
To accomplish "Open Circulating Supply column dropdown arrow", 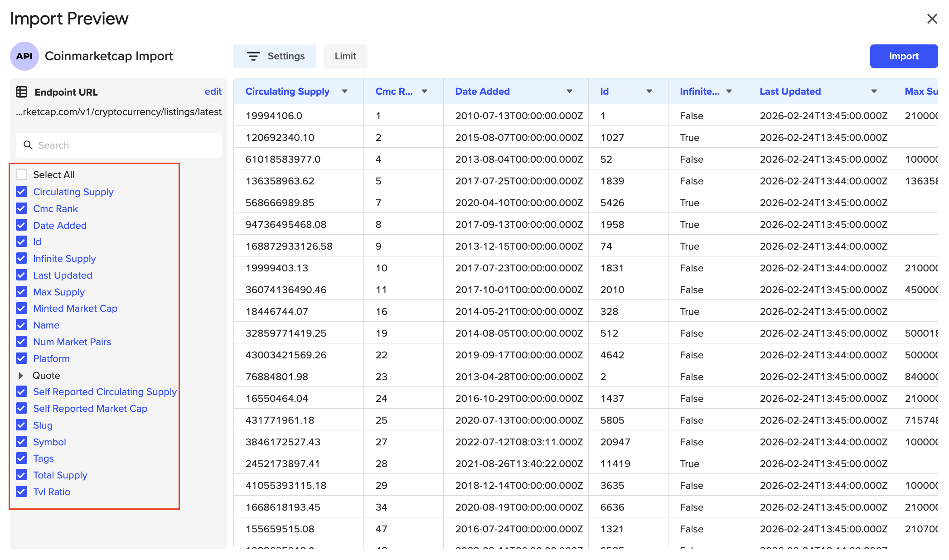I will pyautogui.click(x=344, y=92).
